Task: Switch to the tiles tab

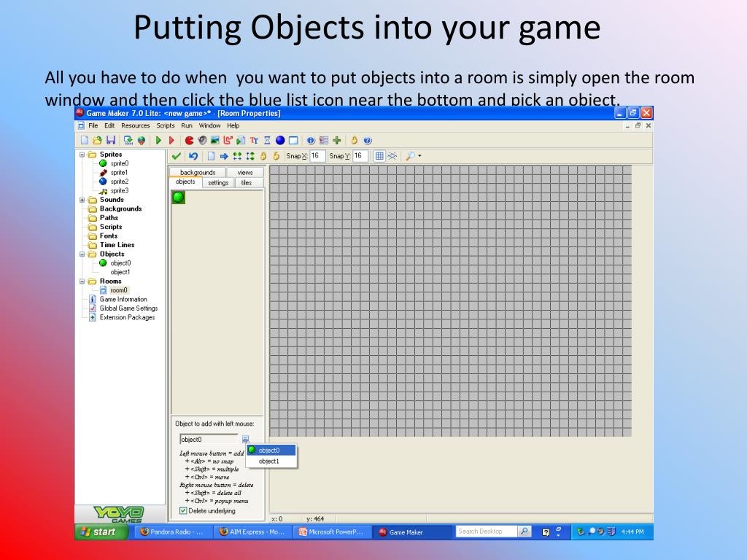Action: tap(247, 182)
